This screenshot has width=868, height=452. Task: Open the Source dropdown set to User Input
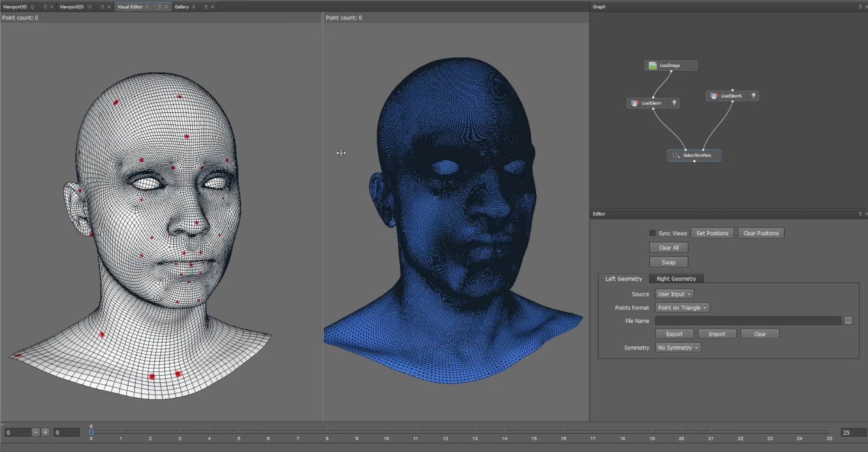tap(674, 294)
